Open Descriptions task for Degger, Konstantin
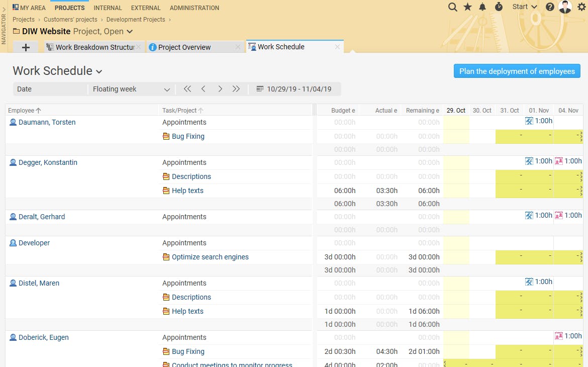Viewport: 588px width, 367px height. [191, 177]
